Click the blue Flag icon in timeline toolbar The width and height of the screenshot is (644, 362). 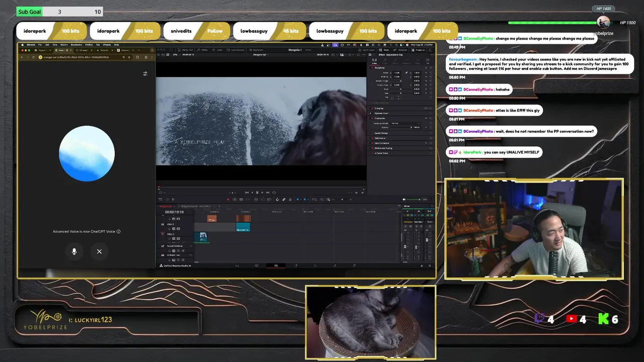coord(298,199)
